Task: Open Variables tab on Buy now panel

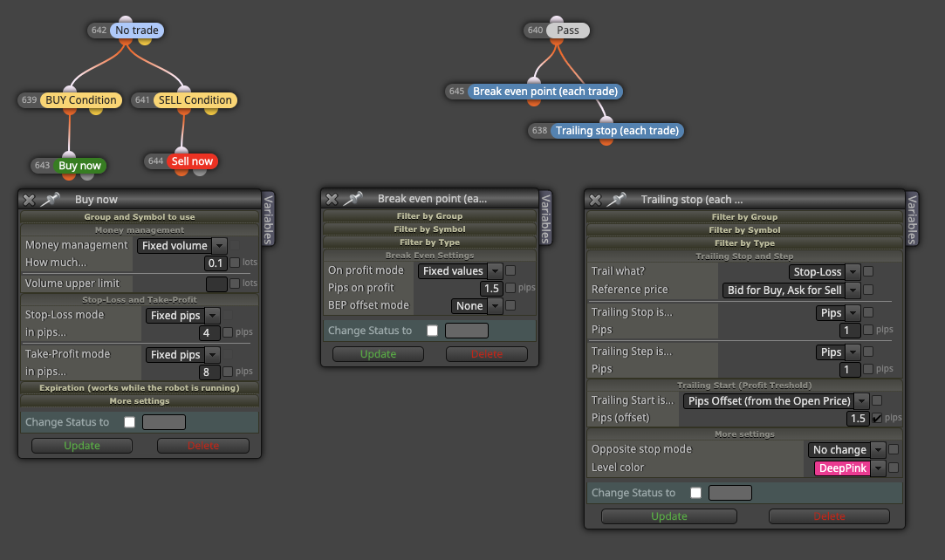Action: 268,219
